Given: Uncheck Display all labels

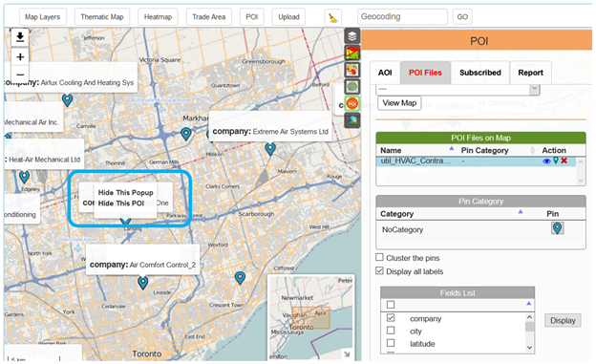Looking at the screenshot, I should [379, 270].
